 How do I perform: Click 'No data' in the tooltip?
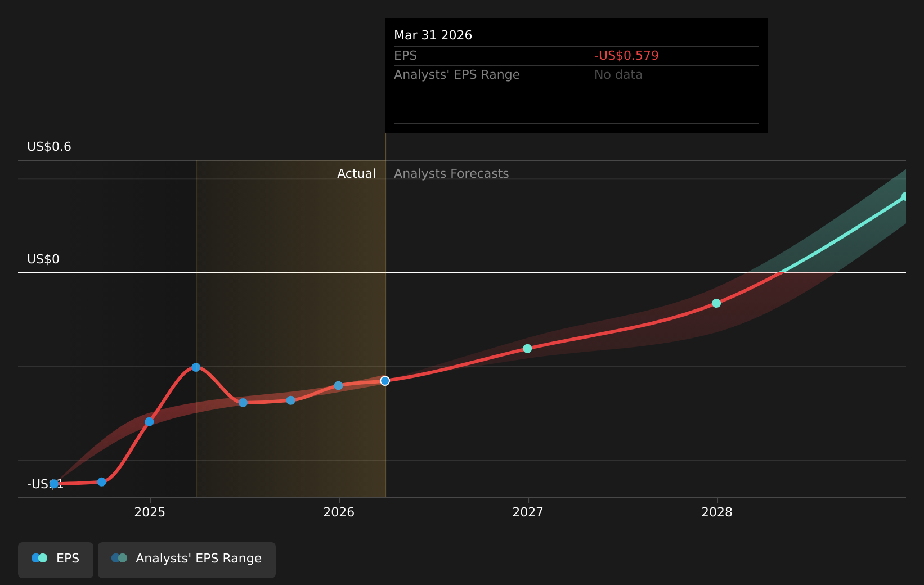618,75
